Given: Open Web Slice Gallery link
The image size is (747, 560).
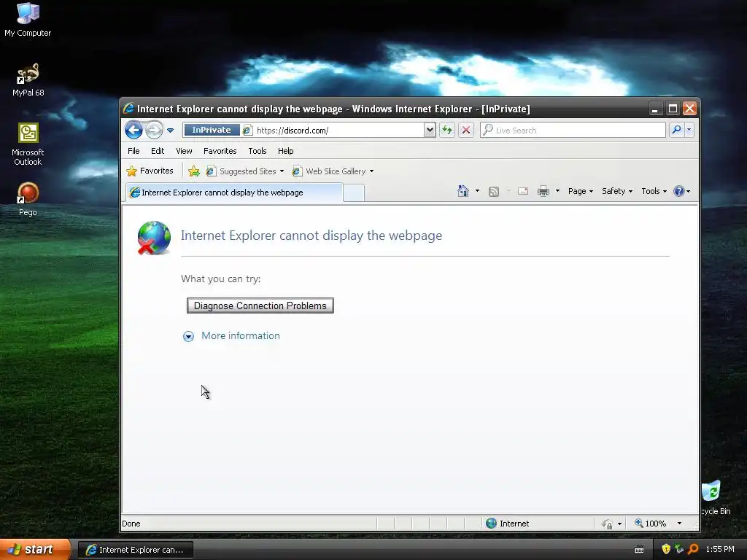Looking at the screenshot, I should pyautogui.click(x=333, y=171).
